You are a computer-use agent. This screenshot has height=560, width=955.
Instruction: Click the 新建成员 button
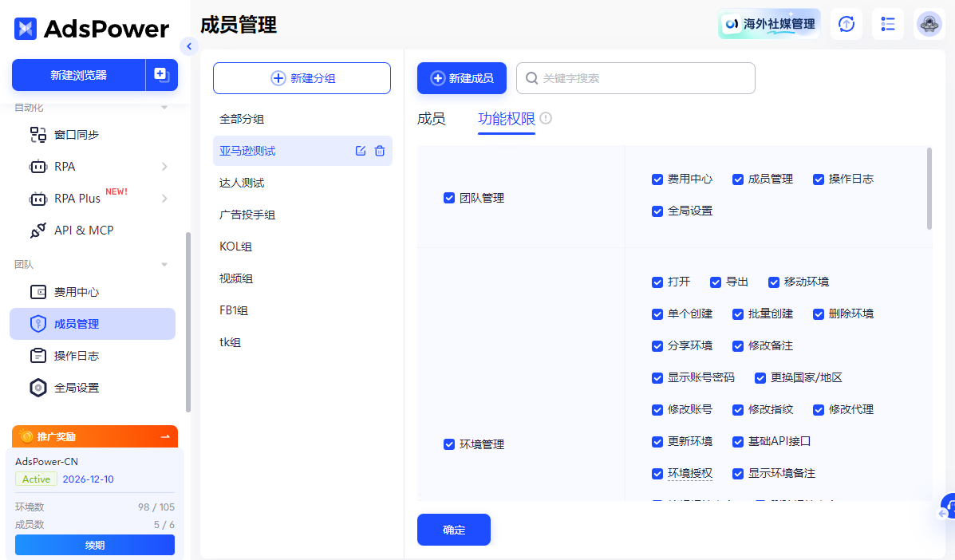pyautogui.click(x=462, y=78)
